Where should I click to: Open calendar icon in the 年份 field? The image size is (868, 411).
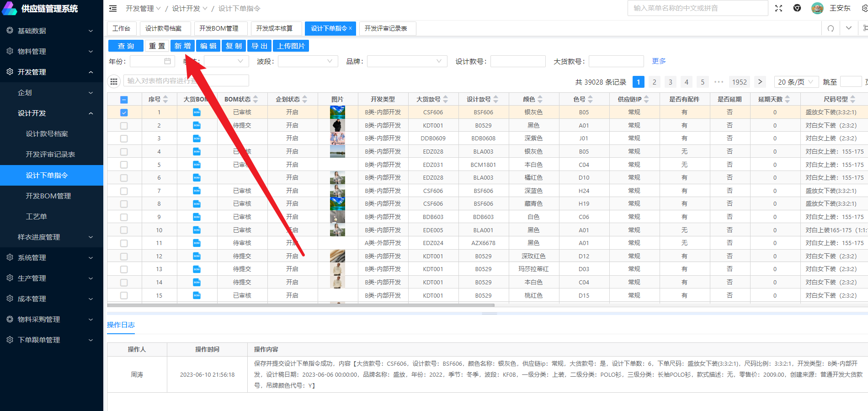167,61
